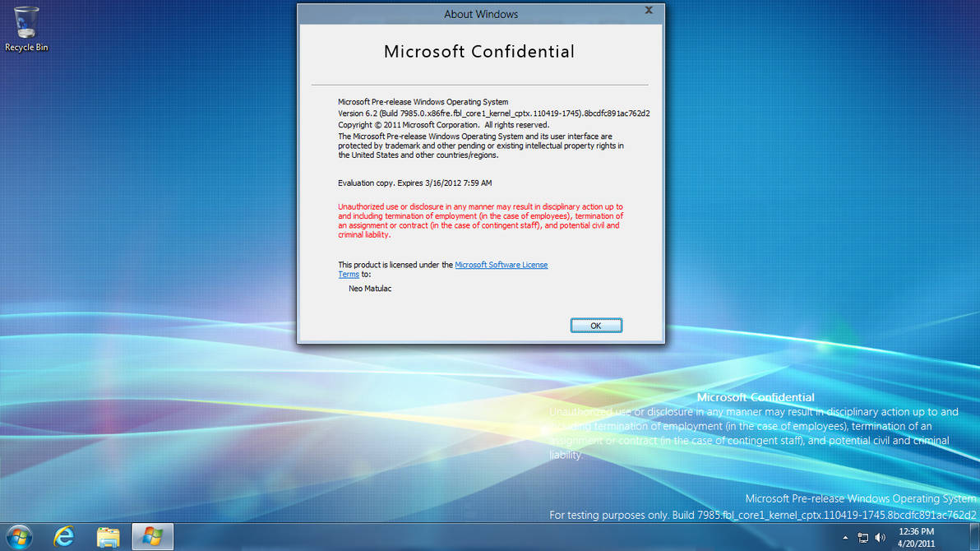Click the red Unauthorized use warning paragraph
The height and width of the screenshot is (551, 980).
(x=481, y=220)
